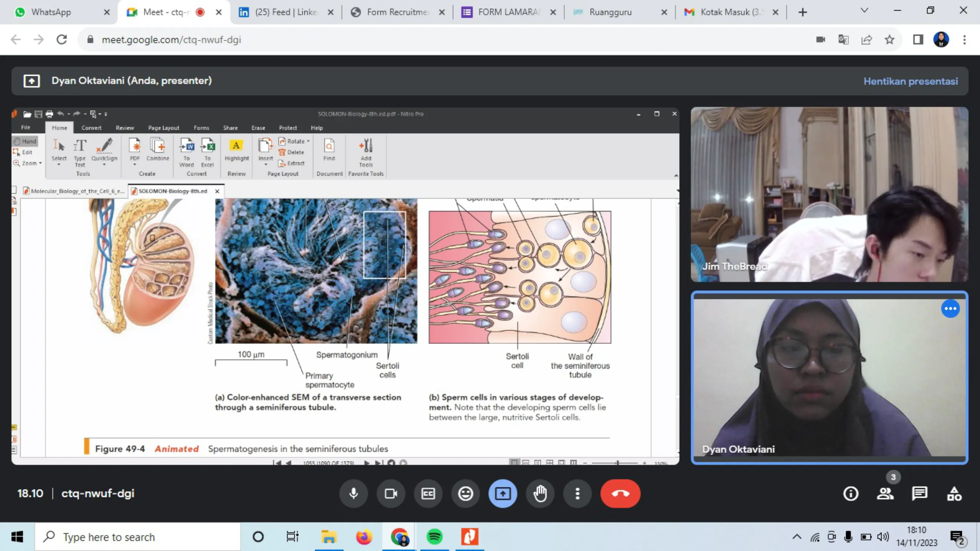Click Hentikan presentasi link
The width and height of the screenshot is (980, 551).
point(911,81)
